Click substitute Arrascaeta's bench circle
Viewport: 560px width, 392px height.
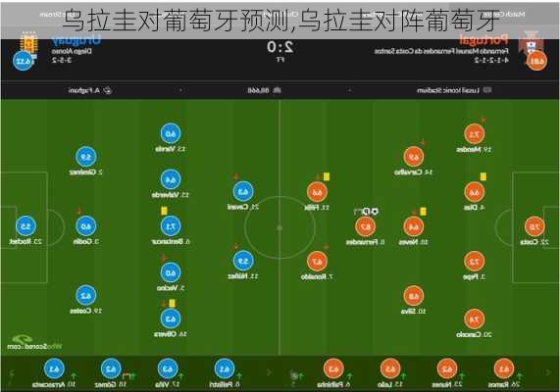tap(54, 368)
